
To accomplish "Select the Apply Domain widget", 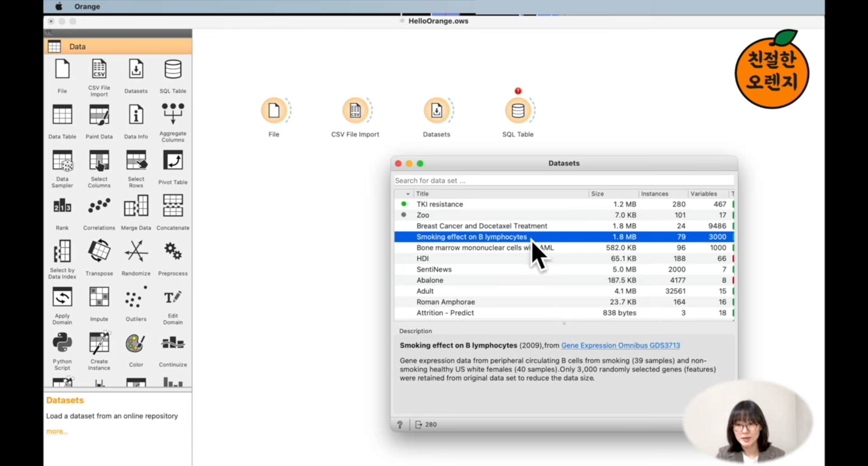I will tap(62, 305).
